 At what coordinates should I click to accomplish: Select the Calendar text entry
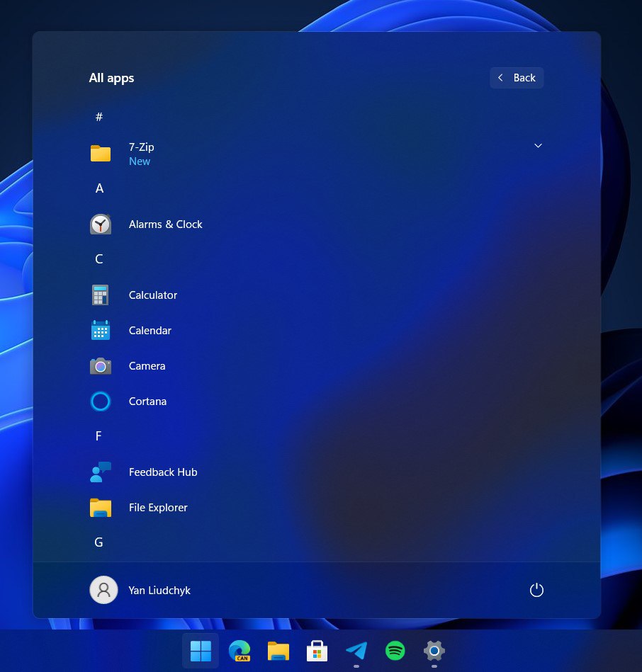pos(150,331)
